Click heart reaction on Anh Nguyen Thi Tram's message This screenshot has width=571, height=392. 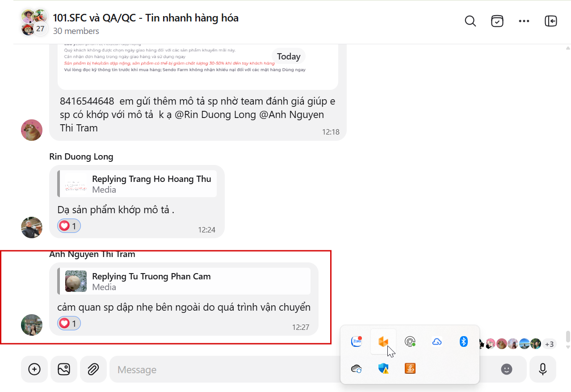click(x=69, y=323)
